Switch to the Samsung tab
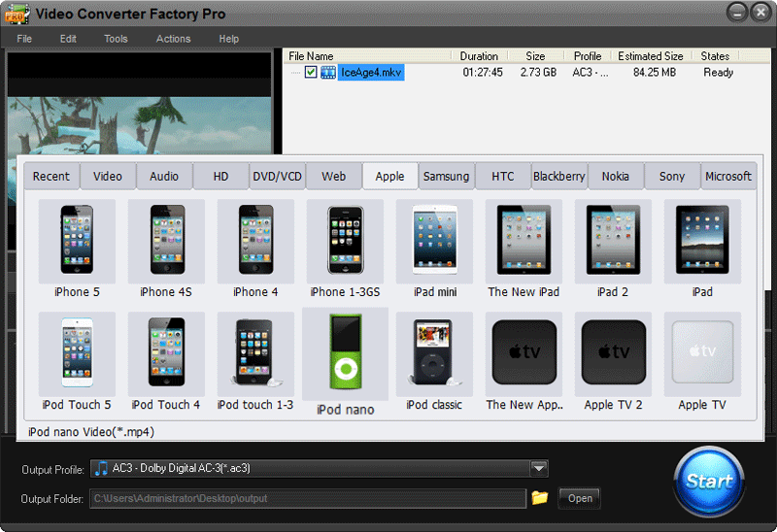The width and height of the screenshot is (777, 532). coord(447,177)
